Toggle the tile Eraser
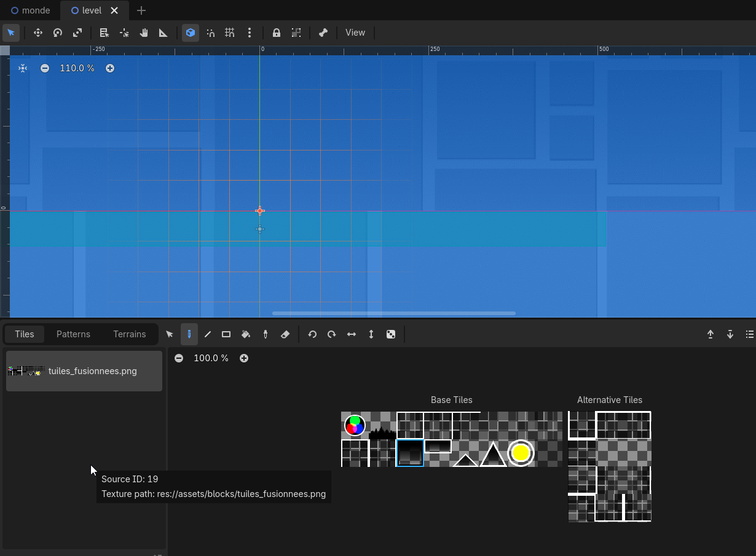The image size is (756, 556). 285,334
